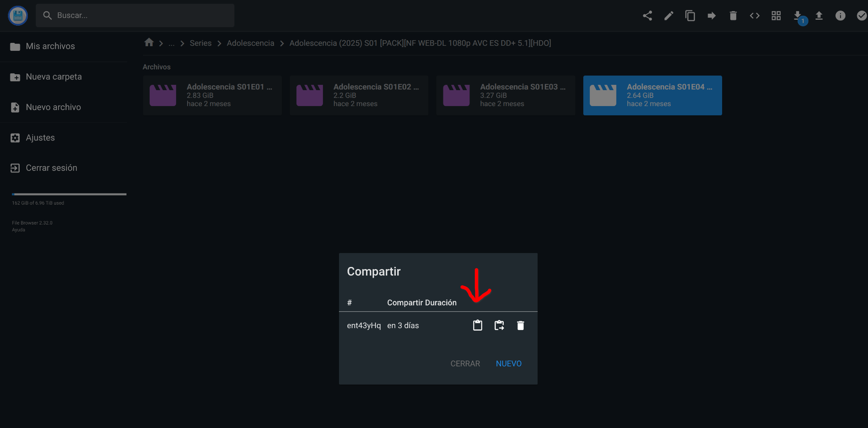
Task: Click the upload icon in toolbar
Action: click(819, 15)
